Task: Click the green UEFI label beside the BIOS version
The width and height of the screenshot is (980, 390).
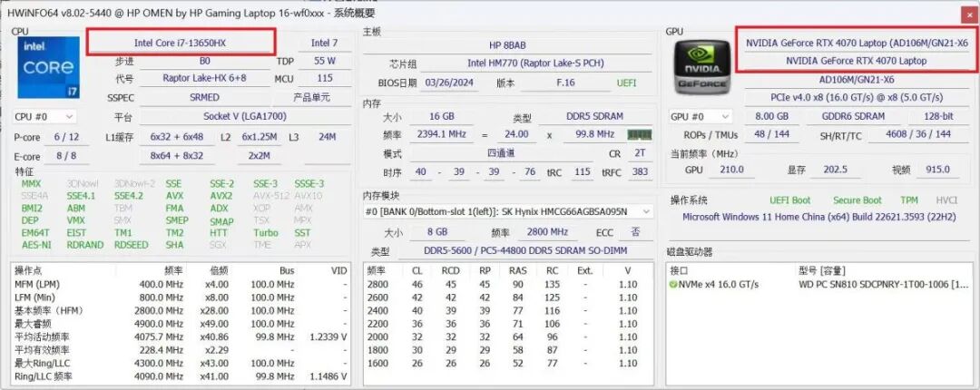Action: (626, 83)
